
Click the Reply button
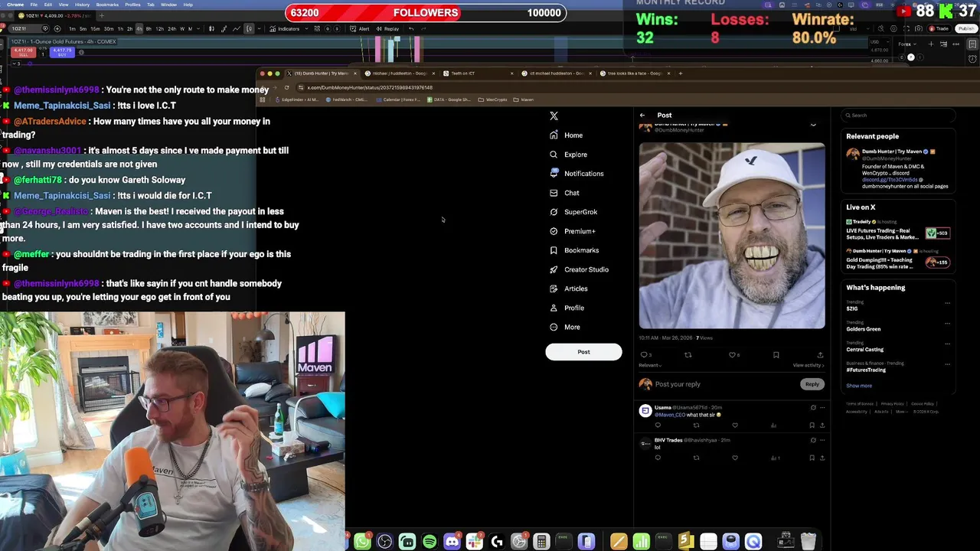[812, 384]
